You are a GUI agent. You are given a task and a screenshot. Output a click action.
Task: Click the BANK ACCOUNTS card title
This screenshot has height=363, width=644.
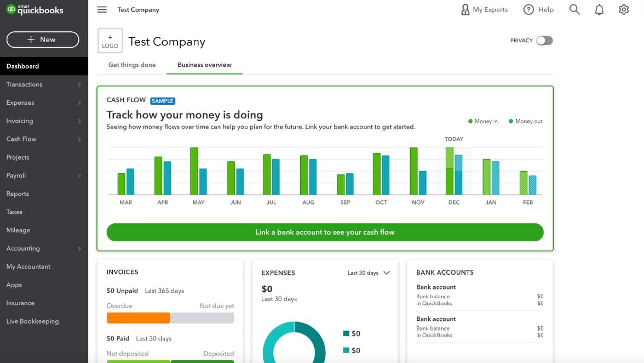point(445,273)
